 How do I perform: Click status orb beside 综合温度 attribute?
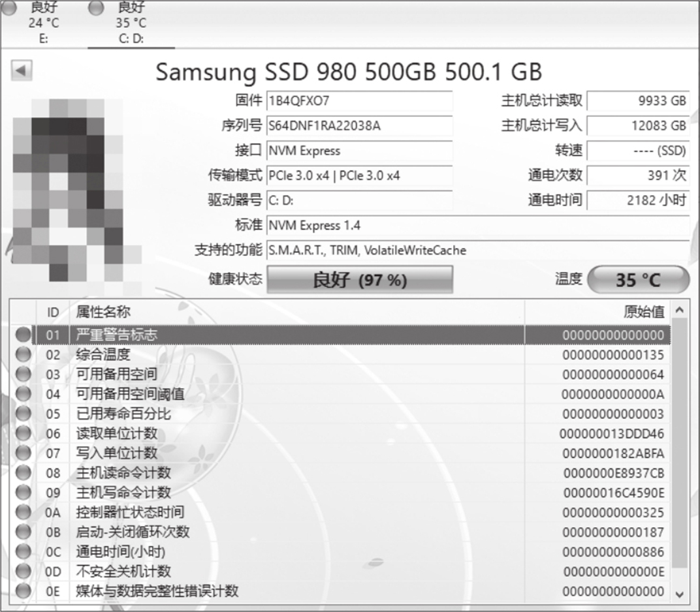(x=24, y=355)
